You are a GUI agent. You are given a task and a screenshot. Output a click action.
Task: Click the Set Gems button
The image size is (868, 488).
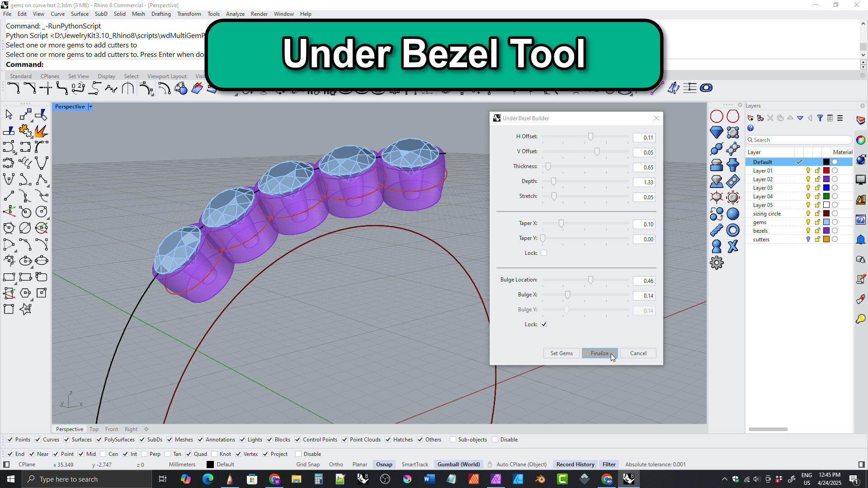click(x=561, y=353)
